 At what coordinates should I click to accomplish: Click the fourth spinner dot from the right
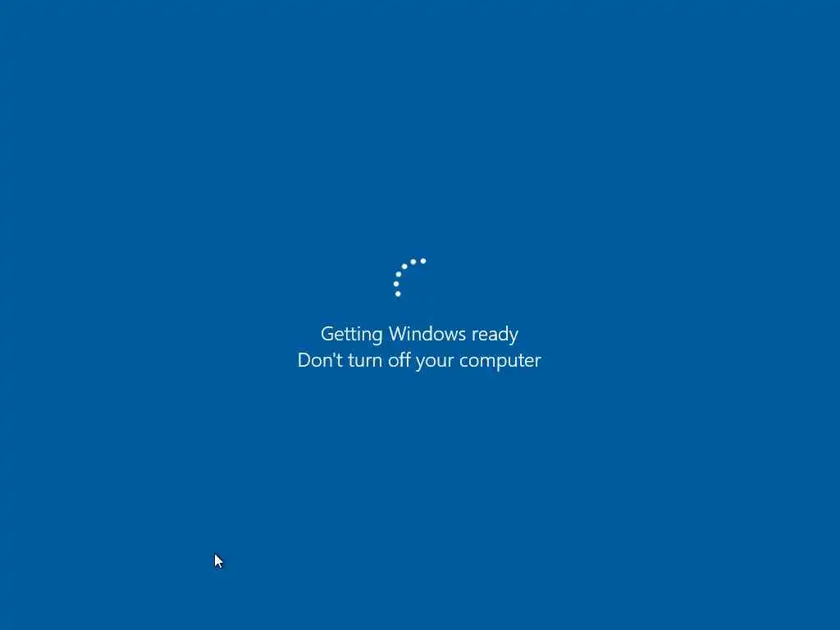pyautogui.click(x=399, y=274)
